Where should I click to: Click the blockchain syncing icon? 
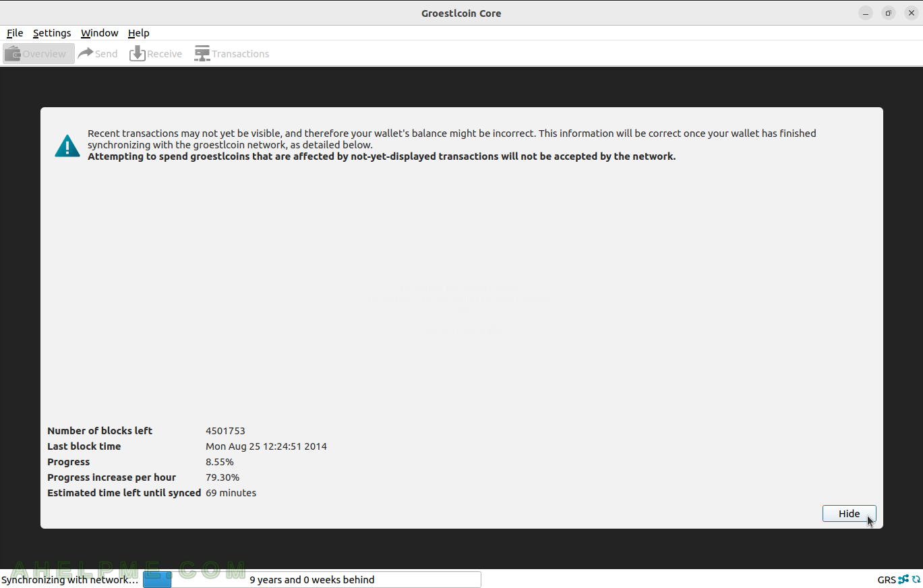[916, 579]
